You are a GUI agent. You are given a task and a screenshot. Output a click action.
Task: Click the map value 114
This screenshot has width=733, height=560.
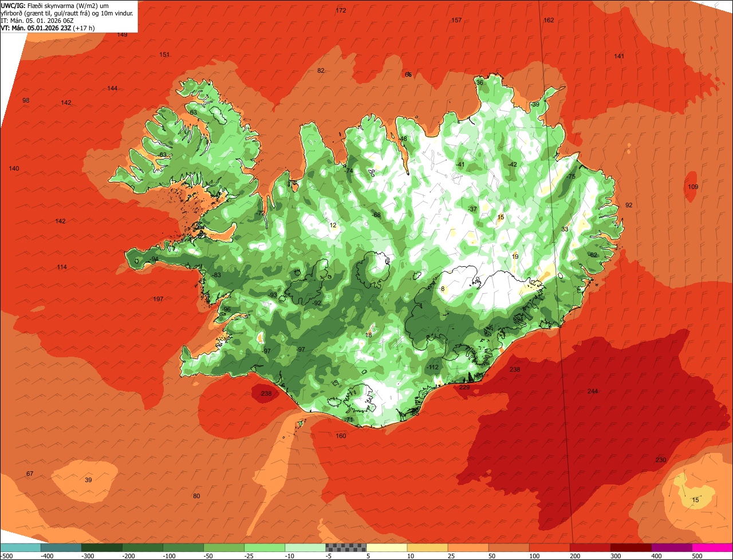pos(62,267)
